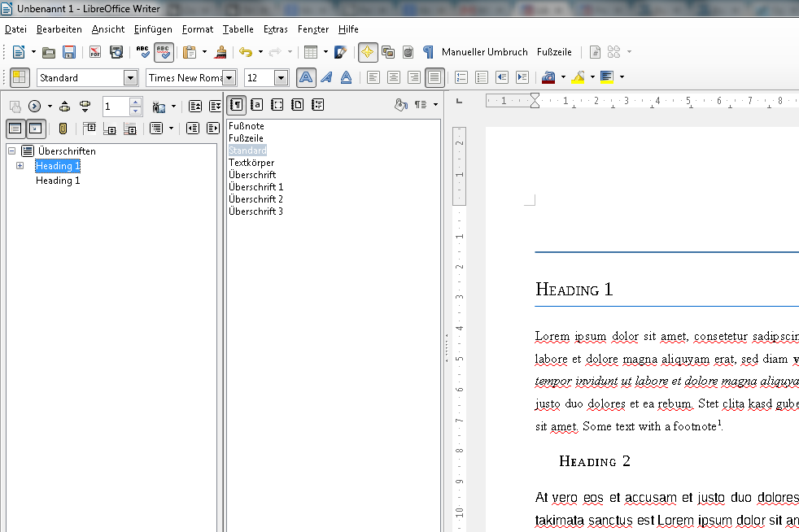
Task: Export the document directly as PDF
Action: [95, 52]
